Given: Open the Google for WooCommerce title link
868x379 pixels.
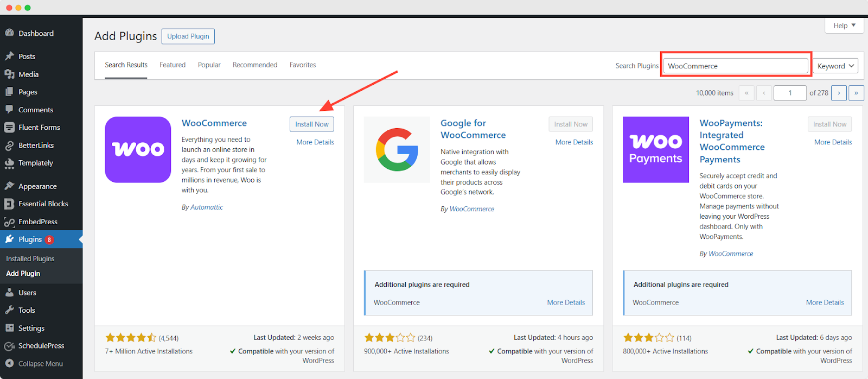Looking at the screenshot, I should click(473, 129).
